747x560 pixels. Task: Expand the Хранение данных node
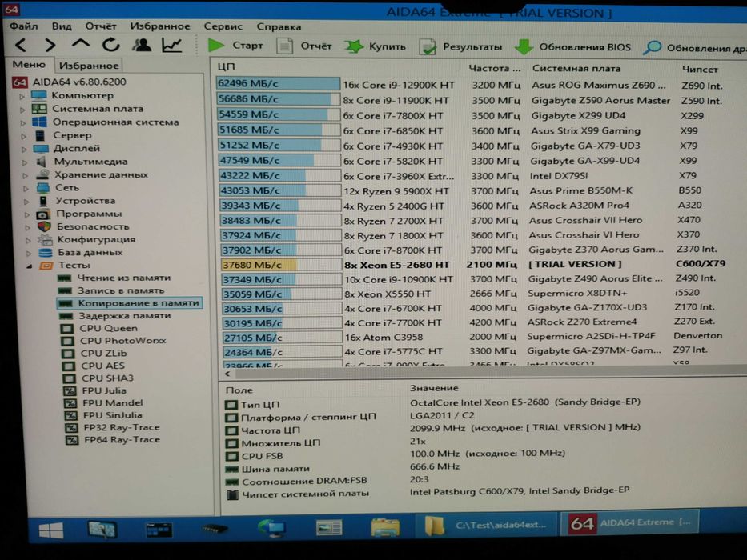(25, 176)
